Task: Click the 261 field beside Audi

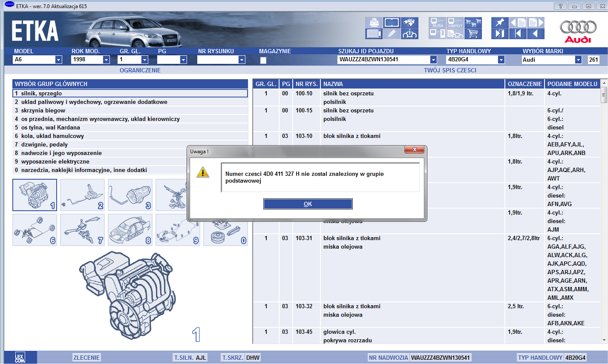Action: click(x=594, y=60)
